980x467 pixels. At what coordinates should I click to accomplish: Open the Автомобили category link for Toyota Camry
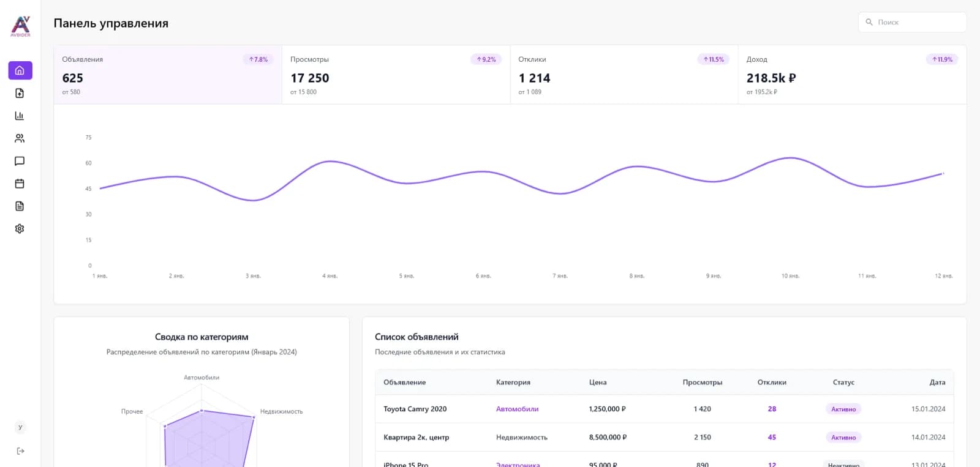click(x=517, y=409)
